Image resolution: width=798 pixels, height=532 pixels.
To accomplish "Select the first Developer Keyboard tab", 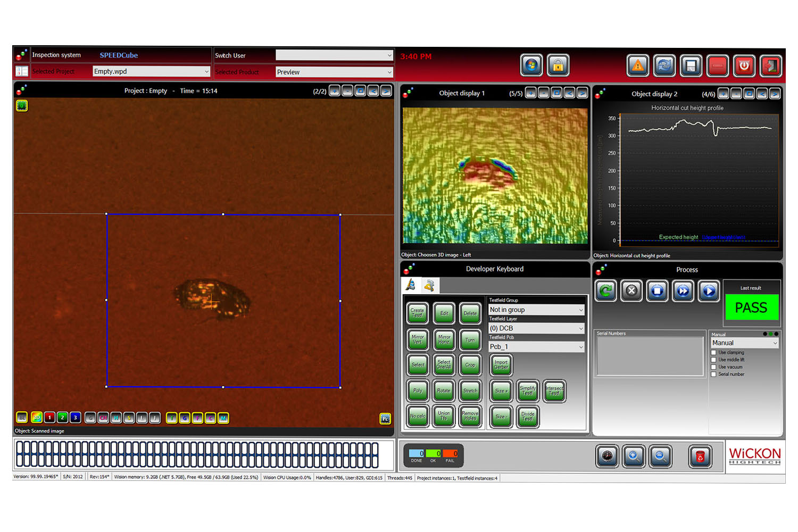I will point(411,286).
